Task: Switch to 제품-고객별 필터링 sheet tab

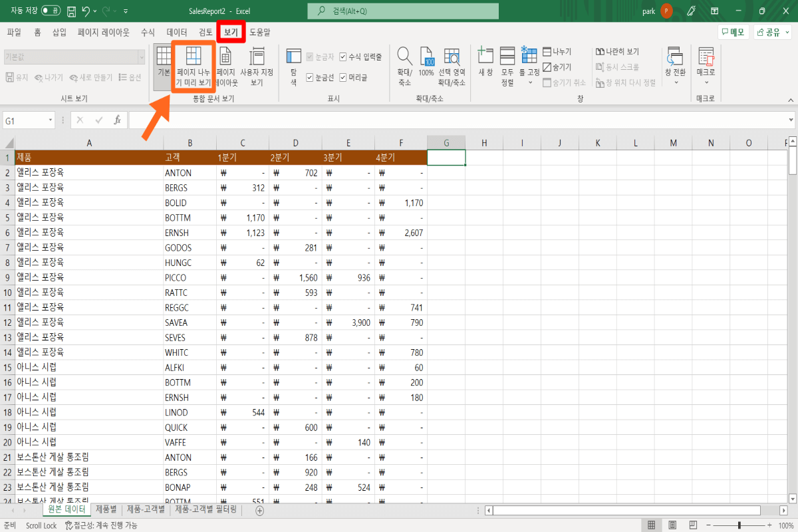Action: click(205, 509)
